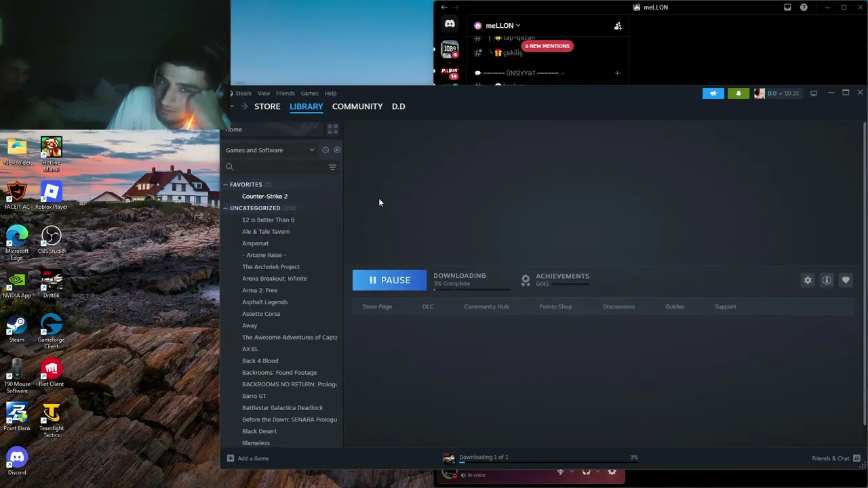Viewport: 868px width, 488px height.
Task: Switch Steam to Big Picture mode
Action: [x=814, y=93]
